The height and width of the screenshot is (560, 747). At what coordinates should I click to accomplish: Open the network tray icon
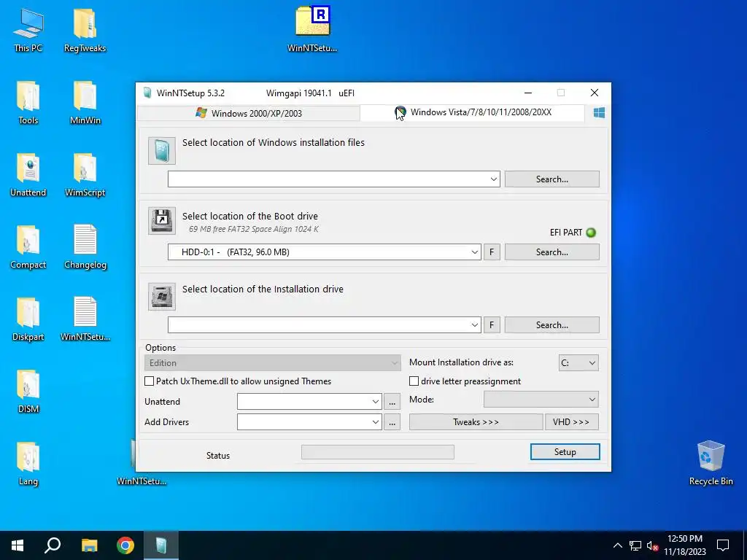[635, 545]
